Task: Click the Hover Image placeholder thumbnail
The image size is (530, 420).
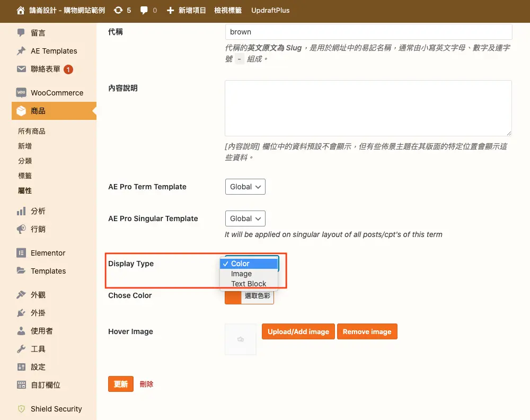Action: (241, 339)
